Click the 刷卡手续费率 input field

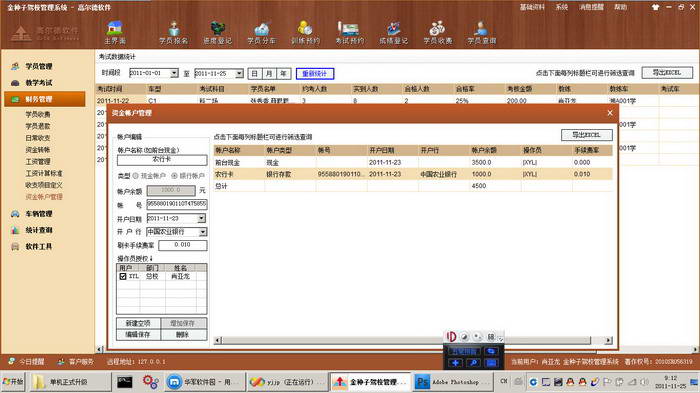click(x=183, y=245)
